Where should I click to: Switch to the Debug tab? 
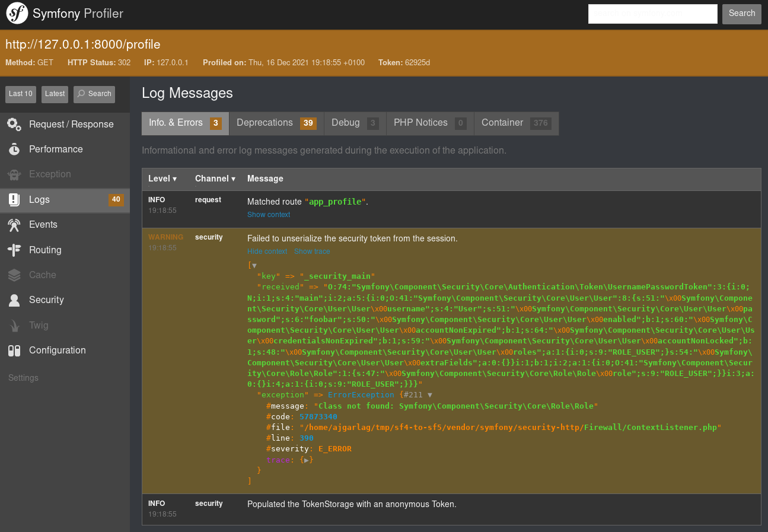355,123
